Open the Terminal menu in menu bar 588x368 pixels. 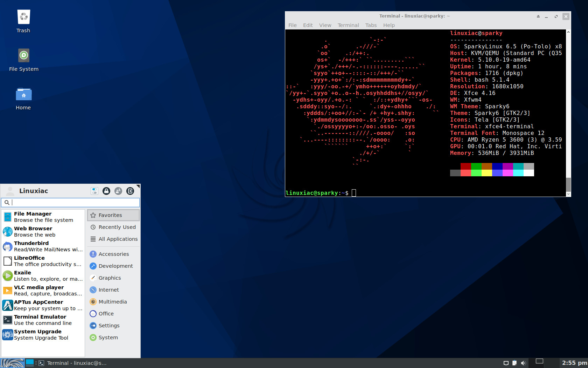coord(348,25)
